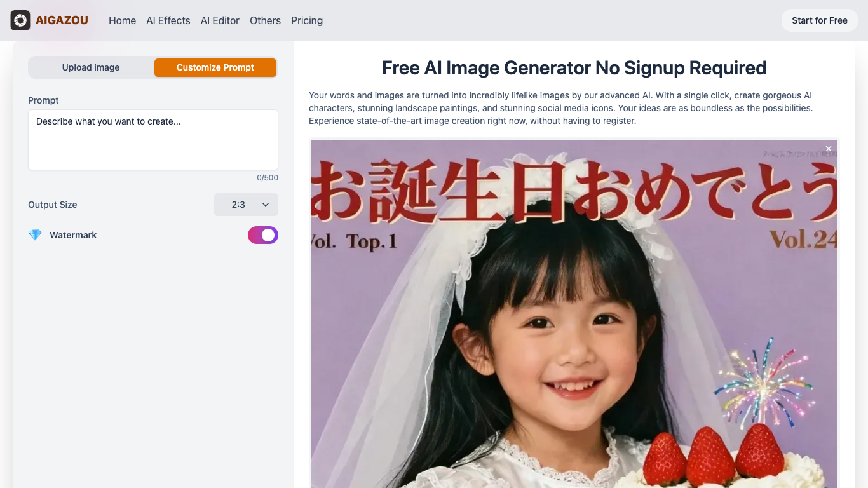The height and width of the screenshot is (488, 868).
Task: Toggle the Watermark switch off
Action: (x=263, y=235)
